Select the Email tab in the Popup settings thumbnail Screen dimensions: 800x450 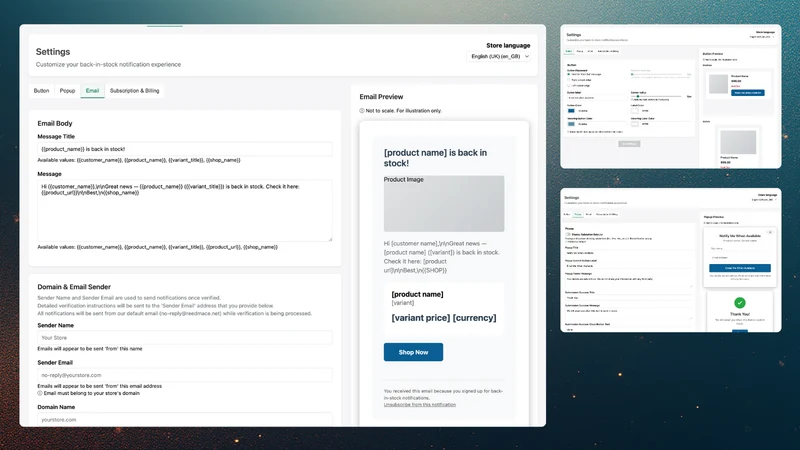point(589,214)
